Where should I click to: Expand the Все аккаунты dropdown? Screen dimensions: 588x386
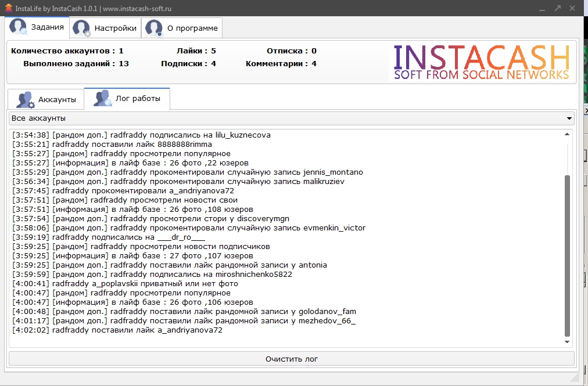[291, 118]
